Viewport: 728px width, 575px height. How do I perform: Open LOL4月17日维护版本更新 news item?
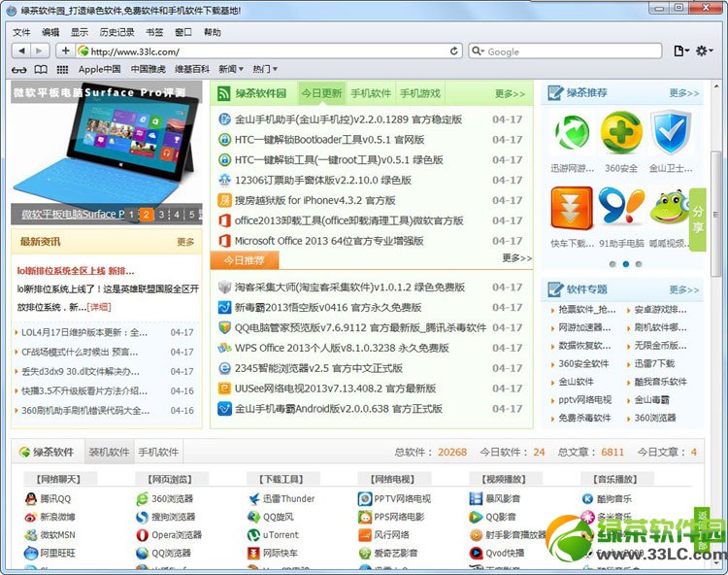click(x=84, y=332)
